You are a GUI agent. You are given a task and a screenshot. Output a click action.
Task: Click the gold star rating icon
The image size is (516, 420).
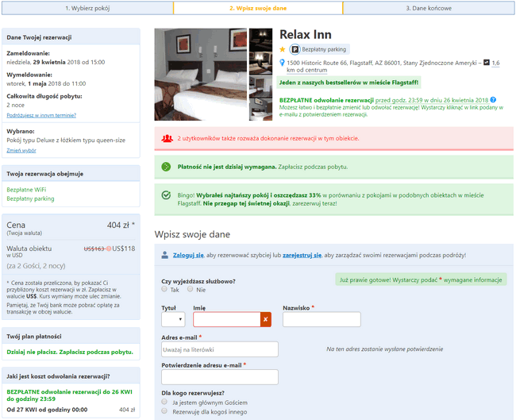coord(283,49)
